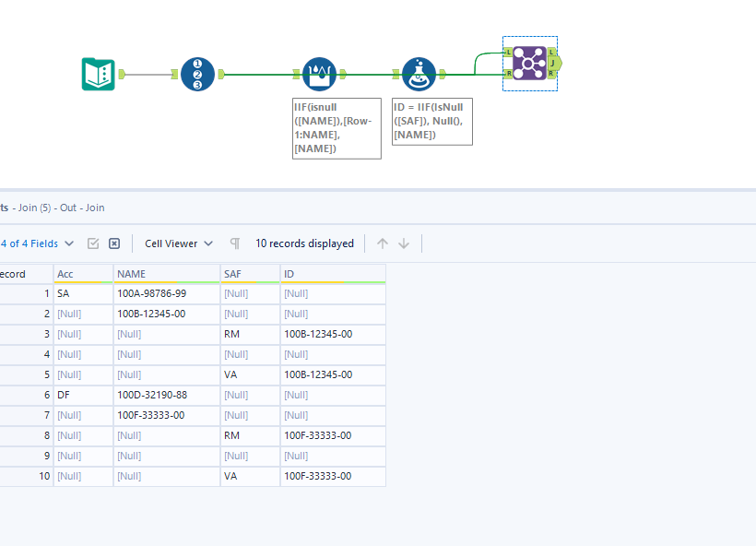The width and height of the screenshot is (756, 546).
Task: Click the NAME column header
Action: click(x=166, y=274)
